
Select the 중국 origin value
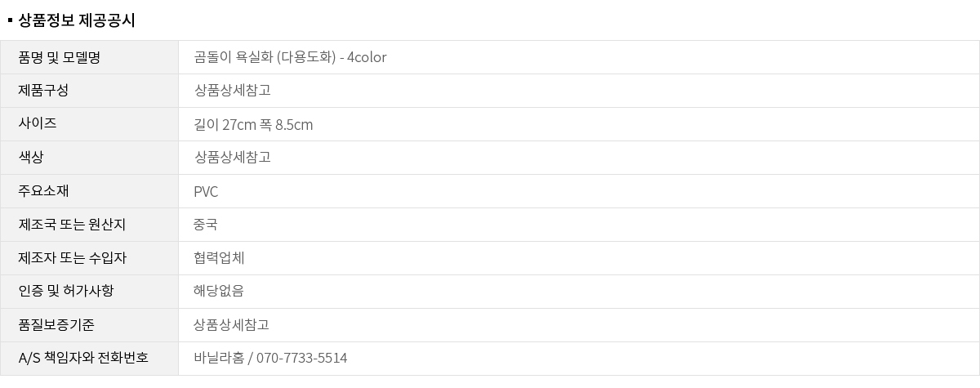[x=206, y=225]
